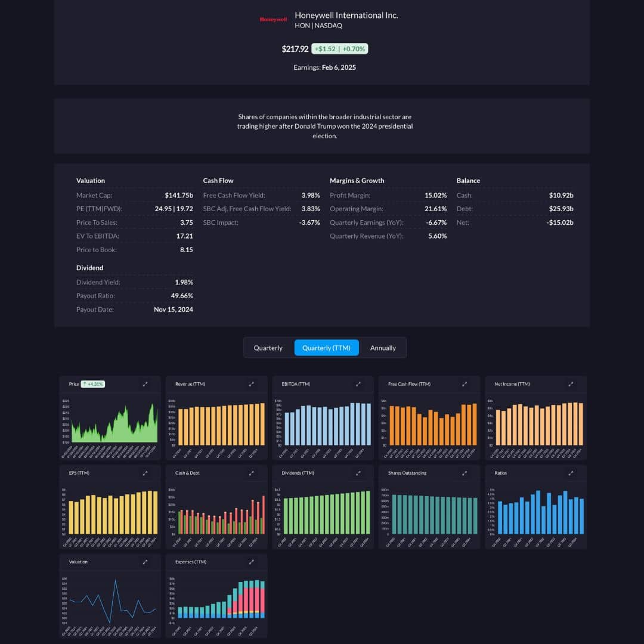Expand the Dividends (TTM) chart
Image resolution: width=644 pixels, height=644 pixels.
(x=358, y=473)
